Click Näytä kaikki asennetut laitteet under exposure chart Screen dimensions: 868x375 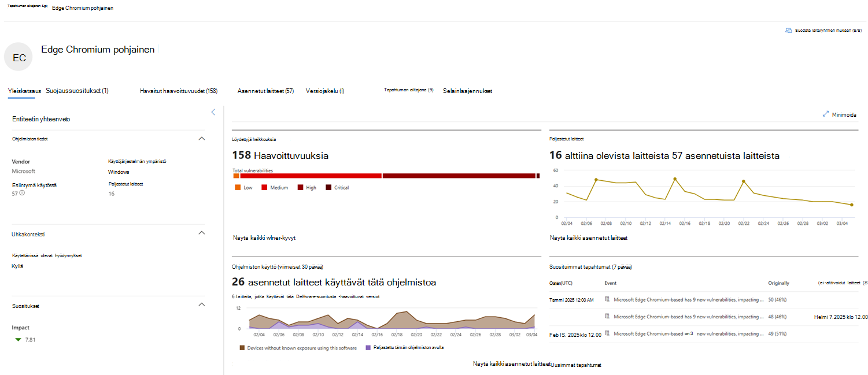pos(589,237)
